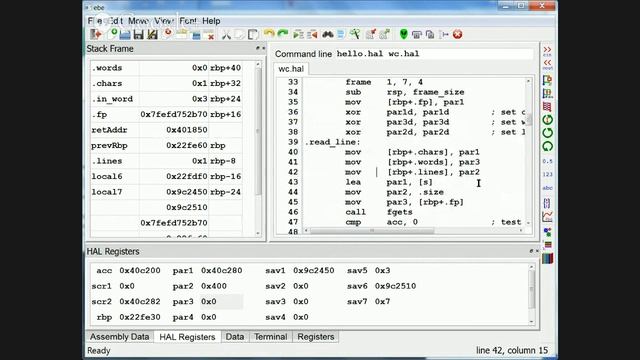The height and width of the screenshot is (360, 640).
Task: Click the colored books icon in sidebar
Action: (x=547, y=258)
